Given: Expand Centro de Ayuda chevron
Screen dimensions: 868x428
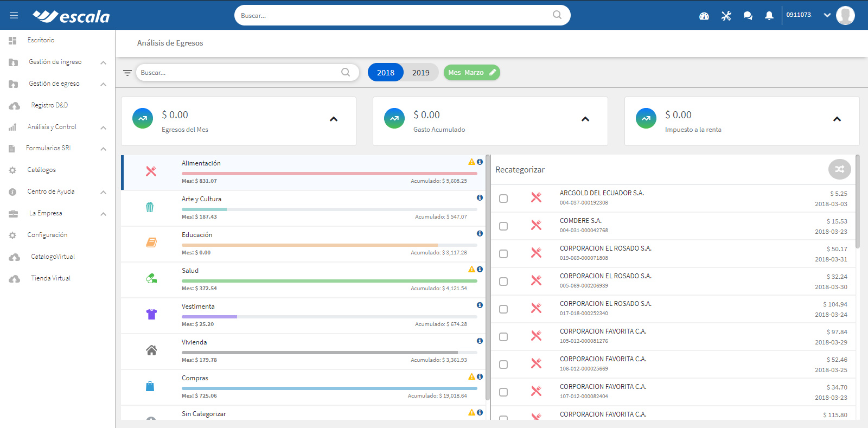Looking at the screenshot, I should pos(103,193).
